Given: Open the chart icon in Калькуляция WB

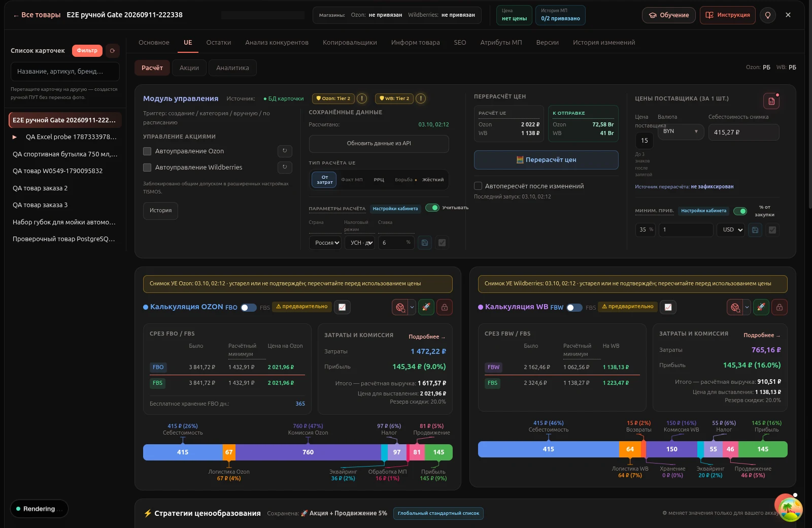Looking at the screenshot, I should click(x=668, y=307).
